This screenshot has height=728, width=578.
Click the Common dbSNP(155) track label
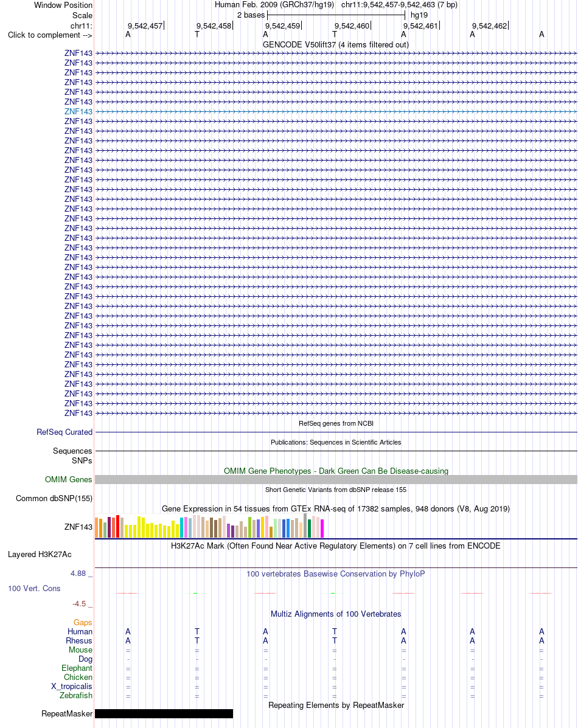54,498
